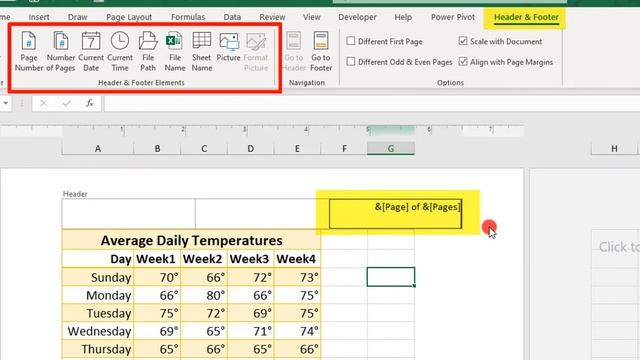Image resolution: width=640 pixels, height=360 pixels.
Task: Insert Picture into header
Action: [229, 47]
